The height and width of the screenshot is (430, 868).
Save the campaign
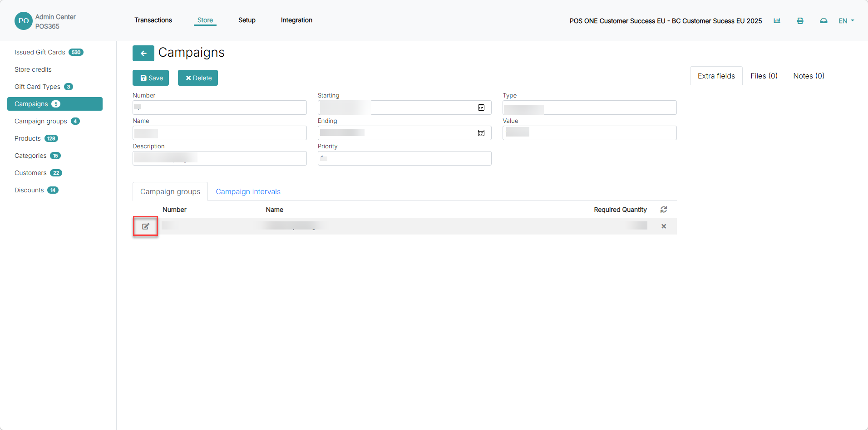(151, 78)
